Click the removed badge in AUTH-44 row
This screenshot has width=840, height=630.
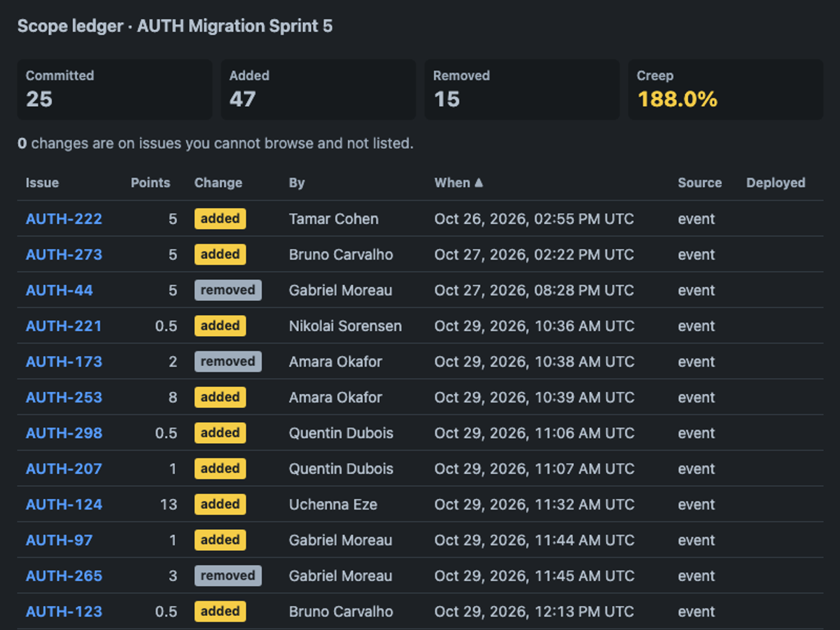click(x=228, y=290)
